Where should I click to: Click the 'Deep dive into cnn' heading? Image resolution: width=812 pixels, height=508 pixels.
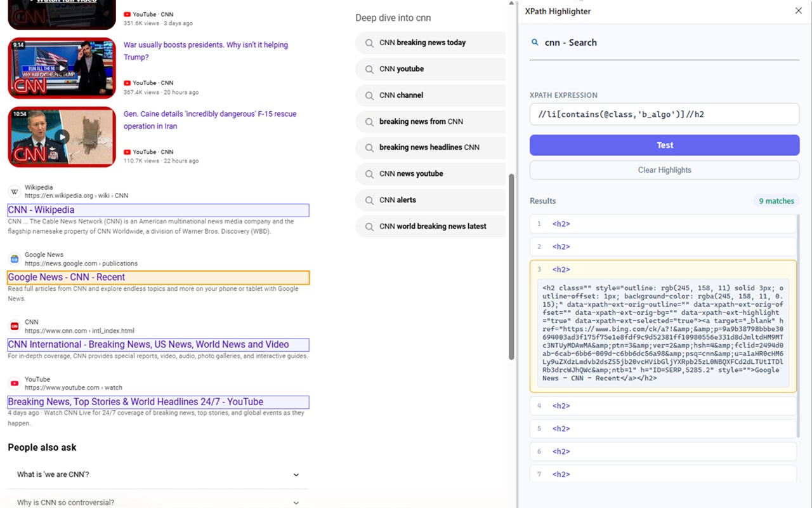point(393,18)
